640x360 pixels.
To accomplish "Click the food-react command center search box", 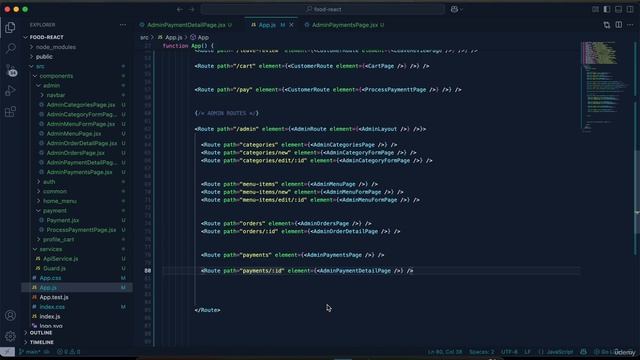I will (323, 9).
